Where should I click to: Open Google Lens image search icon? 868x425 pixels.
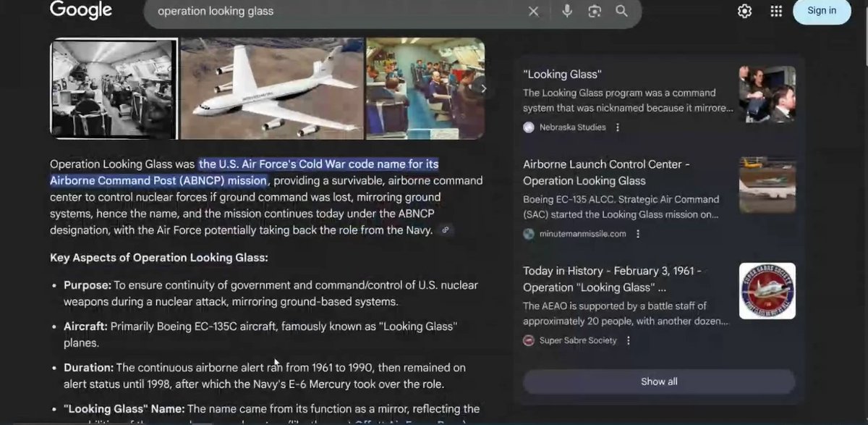click(595, 11)
